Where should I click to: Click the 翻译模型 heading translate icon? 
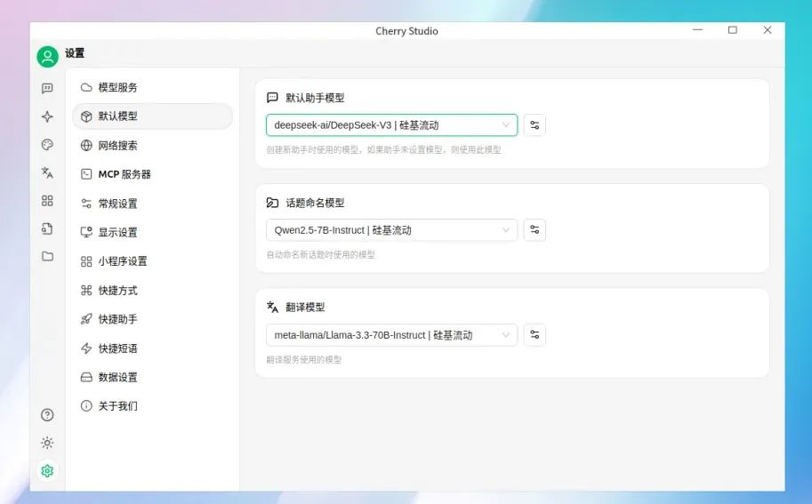(x=272, y=308)
